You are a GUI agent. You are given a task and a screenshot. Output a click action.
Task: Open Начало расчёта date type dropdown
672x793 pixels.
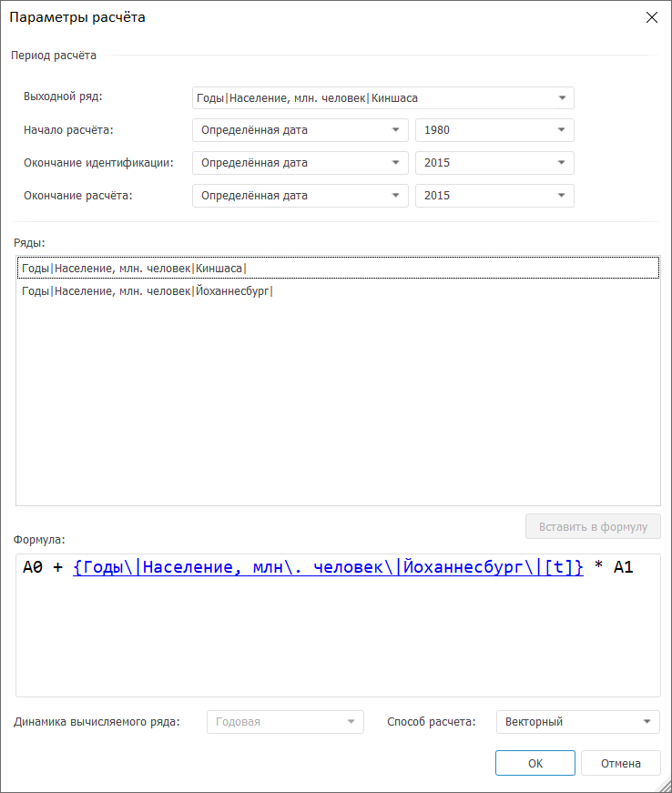point(300,130)
